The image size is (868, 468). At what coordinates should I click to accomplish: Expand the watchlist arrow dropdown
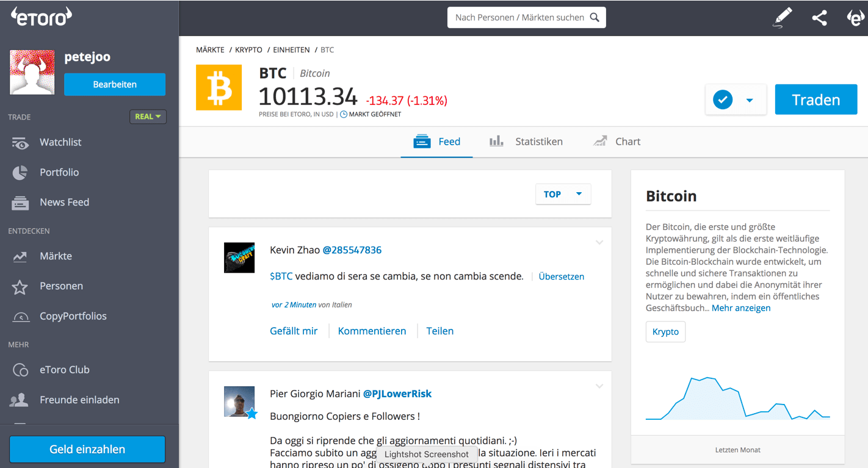[750, 100]
